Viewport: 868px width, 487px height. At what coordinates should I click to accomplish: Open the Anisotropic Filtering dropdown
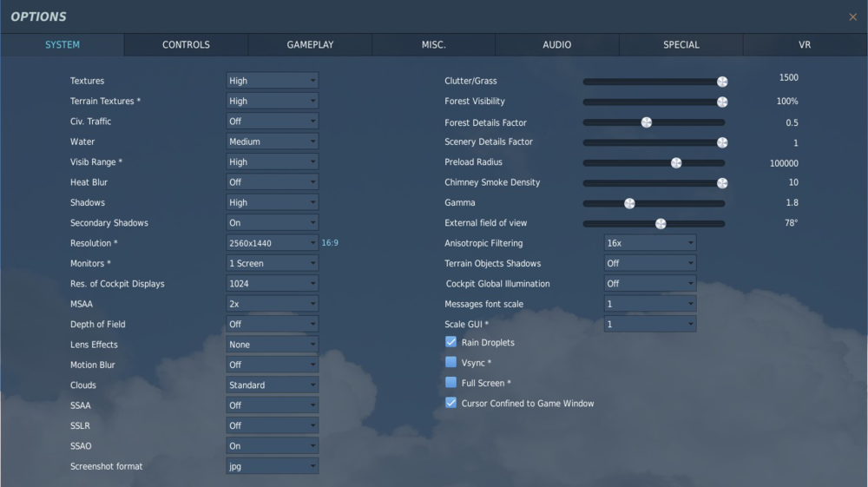(x=649, y=243)
